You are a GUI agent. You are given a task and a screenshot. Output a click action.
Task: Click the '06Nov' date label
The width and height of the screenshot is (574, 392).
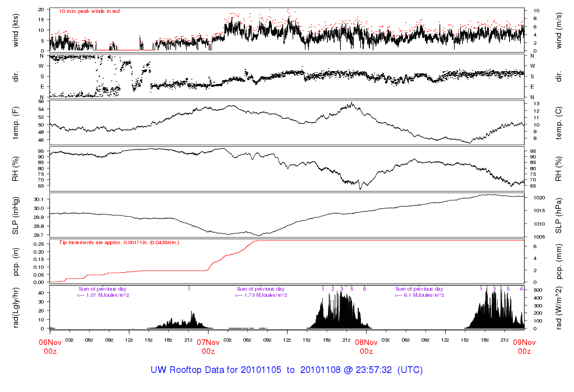(50, 342)
